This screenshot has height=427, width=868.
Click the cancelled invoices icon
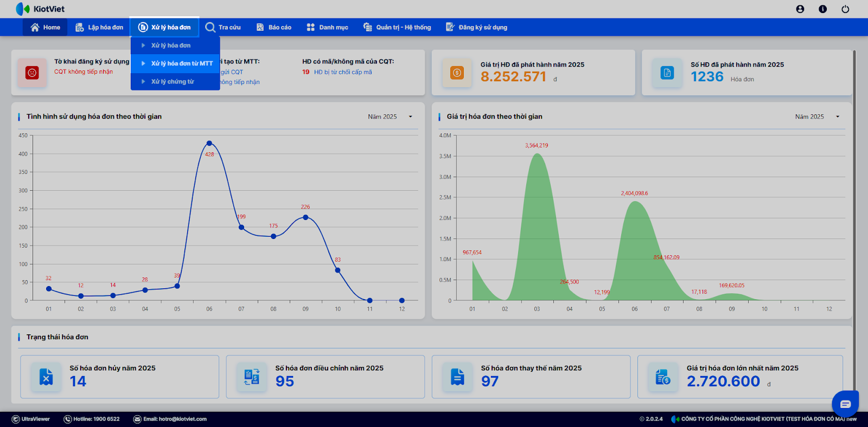[x=46, y=377]
